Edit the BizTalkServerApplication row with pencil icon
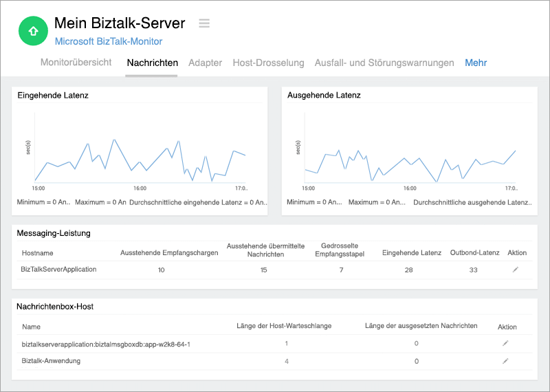 (x=515, y=270)
